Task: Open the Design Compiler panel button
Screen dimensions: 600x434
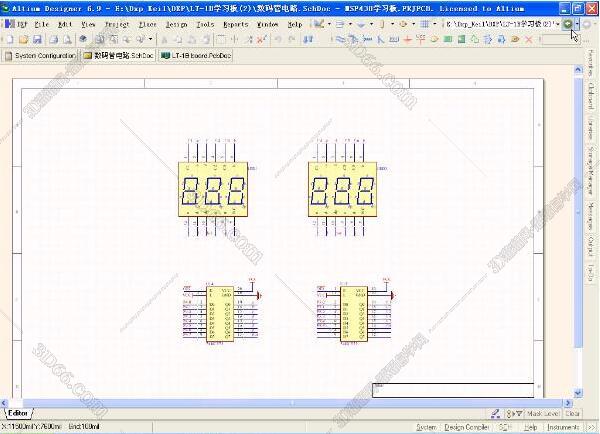Action: click(x=467, y=427)
